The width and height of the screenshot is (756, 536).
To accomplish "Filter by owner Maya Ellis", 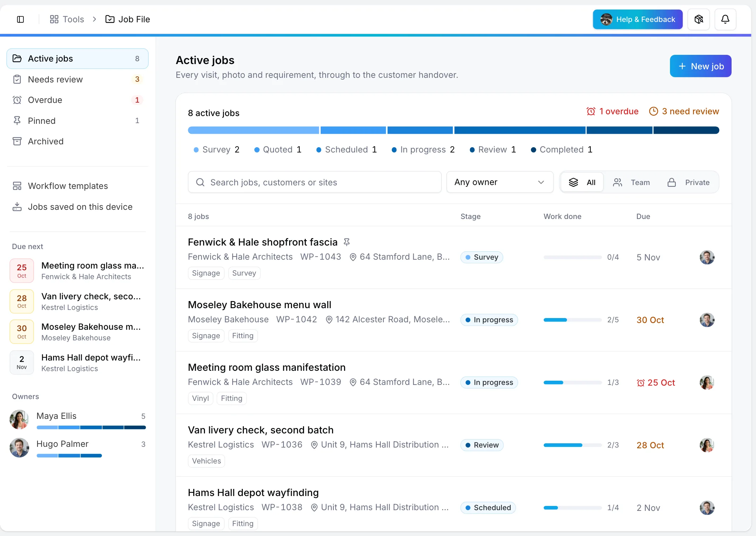I will point(78,420).
